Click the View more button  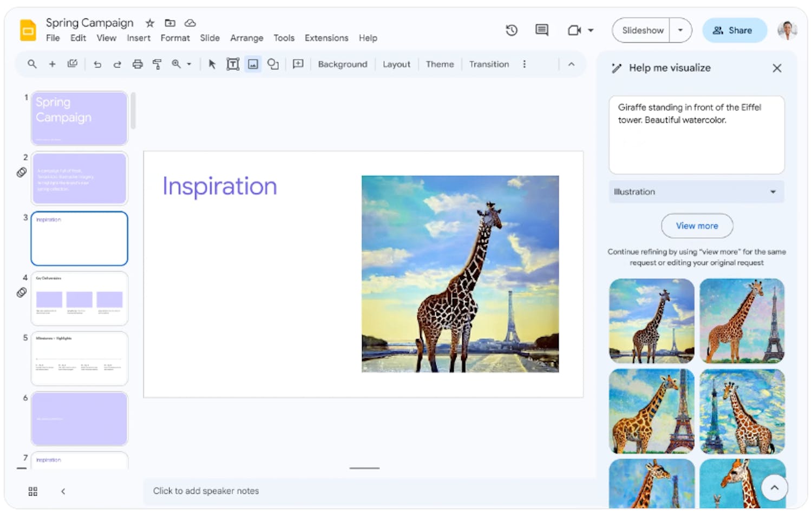(x=697, y=226)
